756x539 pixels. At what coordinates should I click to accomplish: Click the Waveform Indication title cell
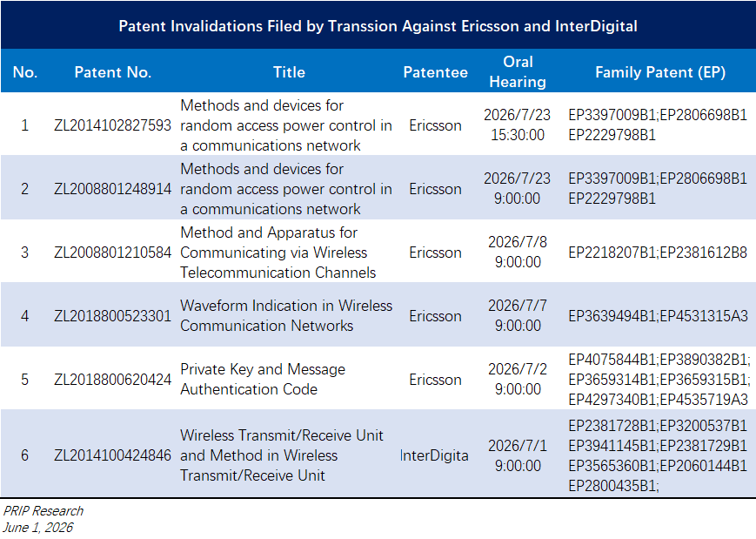(286, 315)
